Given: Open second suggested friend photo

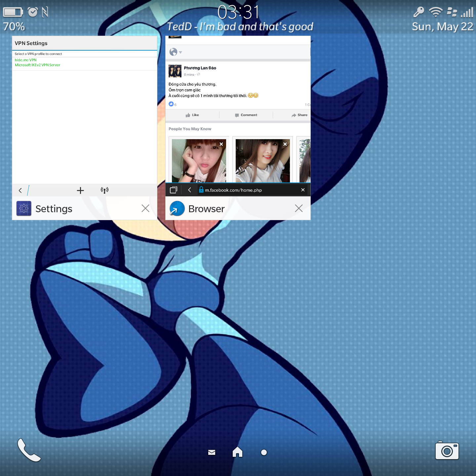Looking at the screenshot, I should (x=263, y=161).
